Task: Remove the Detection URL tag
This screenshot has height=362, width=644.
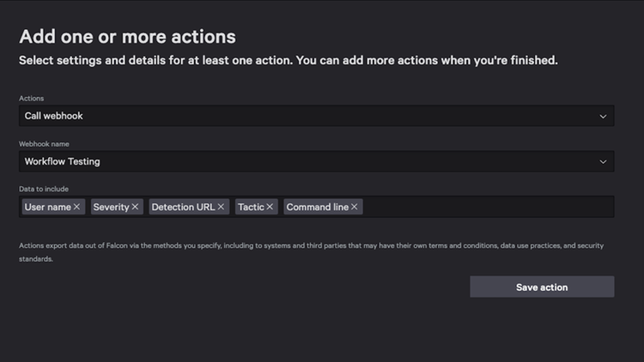Action: [221, 207]
